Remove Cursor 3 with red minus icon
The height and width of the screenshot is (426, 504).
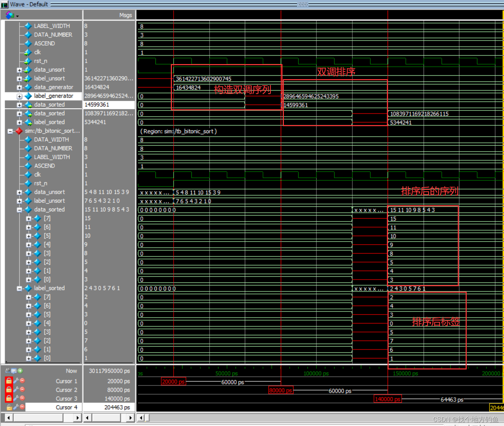click(22, 398)
